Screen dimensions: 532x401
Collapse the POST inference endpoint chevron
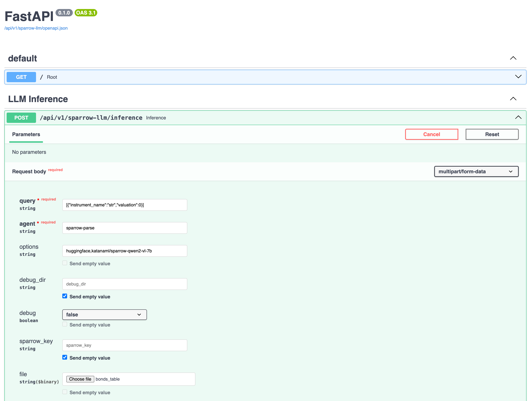[518, 118]
